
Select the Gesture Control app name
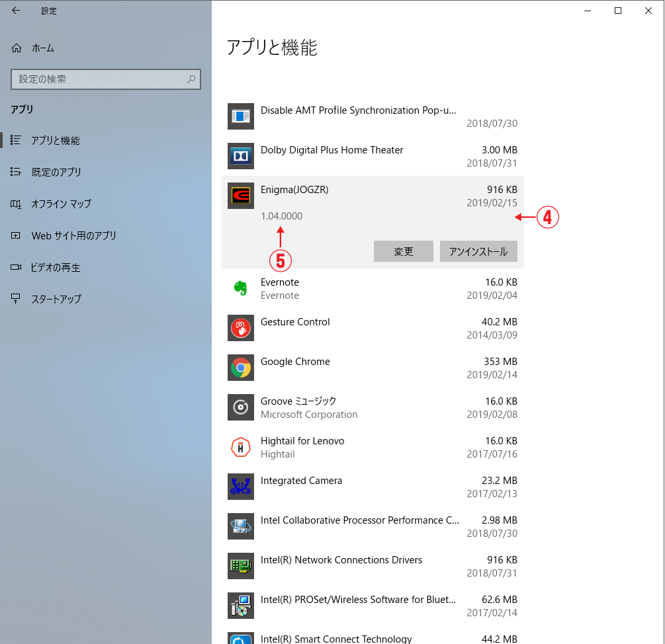(x=295, y=322)
